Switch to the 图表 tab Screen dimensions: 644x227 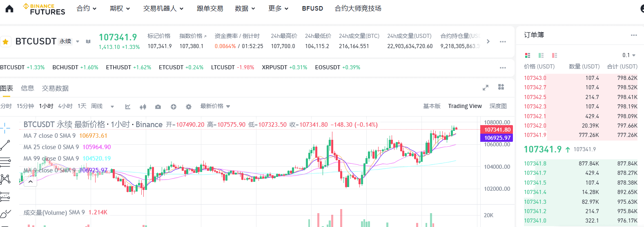(7, 88)
